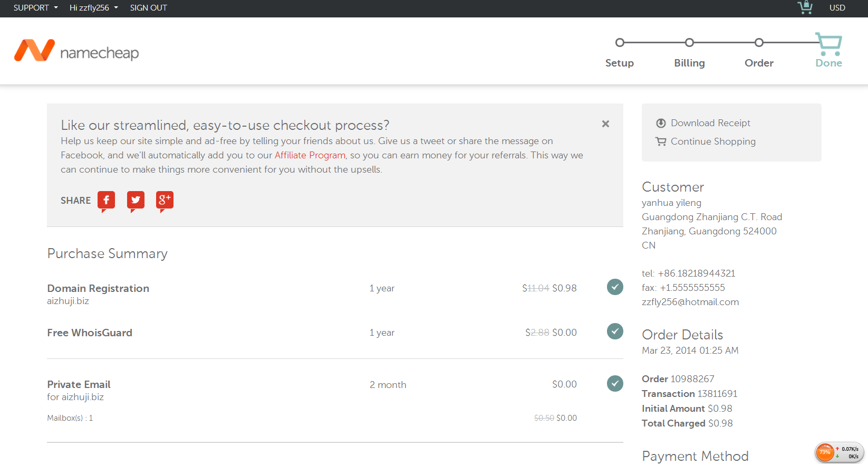The image size is (868, 464).
Task: Click the email zzfly256@hotmail.com
Action: coord(690,302)
